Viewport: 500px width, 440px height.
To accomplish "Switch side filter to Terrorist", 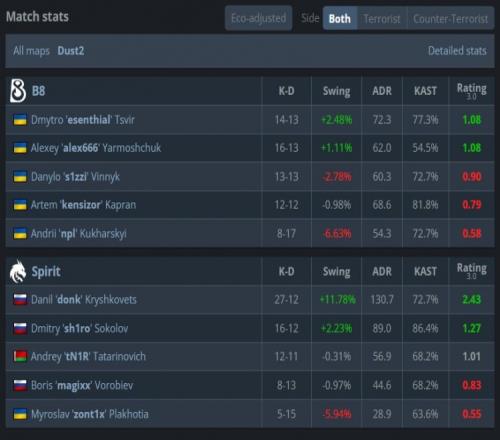I will (x=382, y=19).
